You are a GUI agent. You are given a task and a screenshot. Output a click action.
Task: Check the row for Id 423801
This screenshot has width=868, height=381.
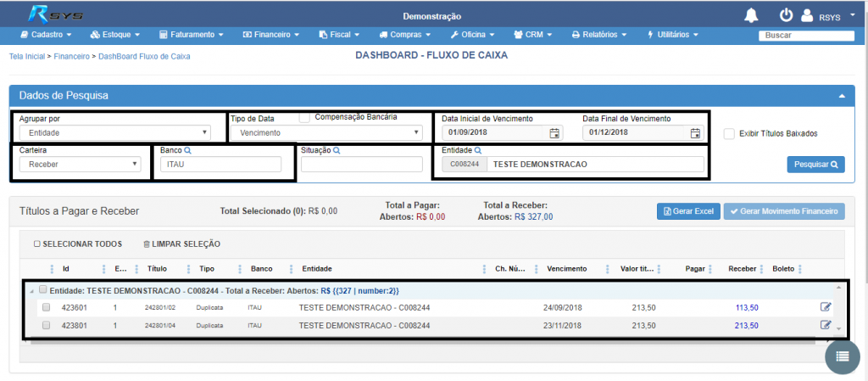point(46,325)
